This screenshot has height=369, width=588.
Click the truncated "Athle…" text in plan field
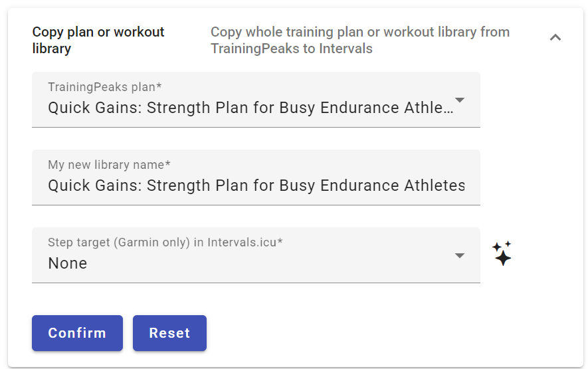(x=427, y=108)
